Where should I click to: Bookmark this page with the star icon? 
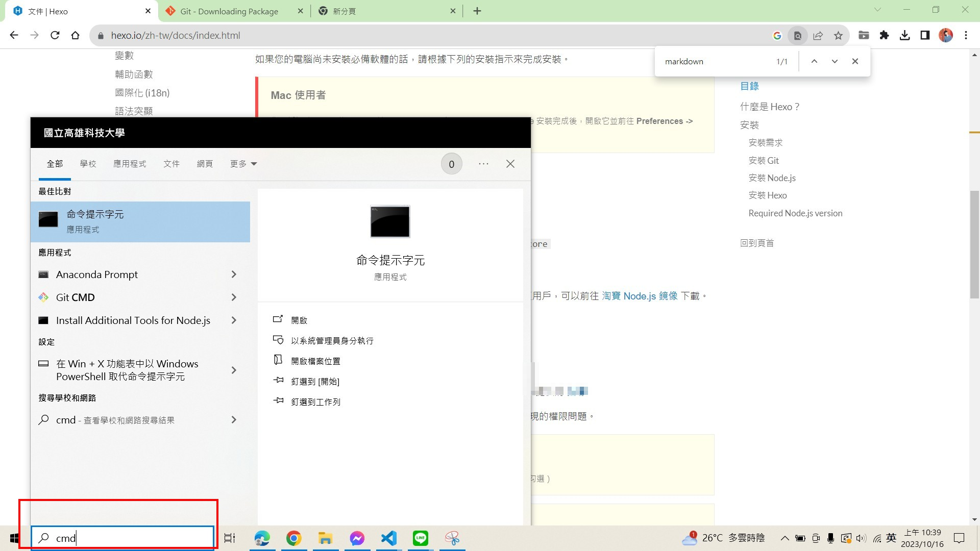(838, 35)
